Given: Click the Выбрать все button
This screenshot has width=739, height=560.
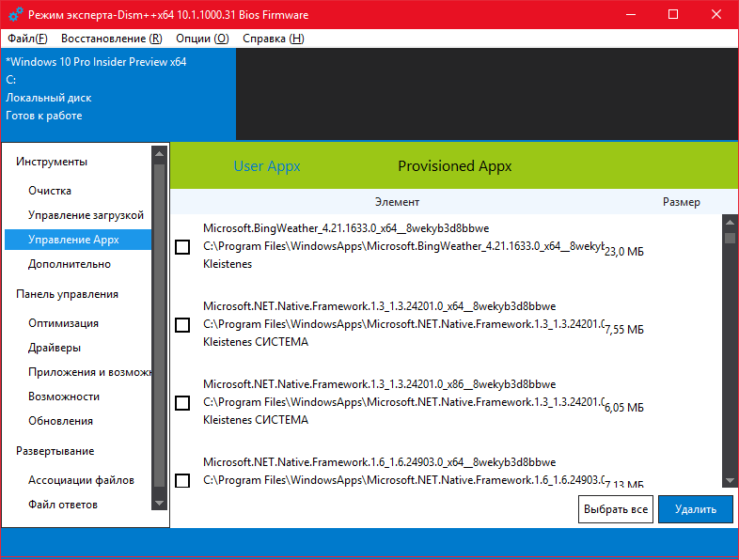Looking at the screenshot, I should pyautogui.click(x=616, y=509).
